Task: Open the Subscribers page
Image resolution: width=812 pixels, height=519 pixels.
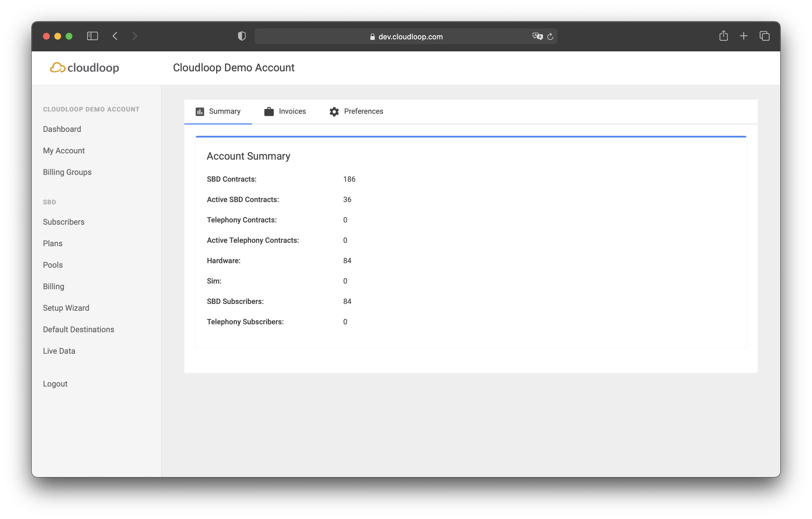Action: 64,222
